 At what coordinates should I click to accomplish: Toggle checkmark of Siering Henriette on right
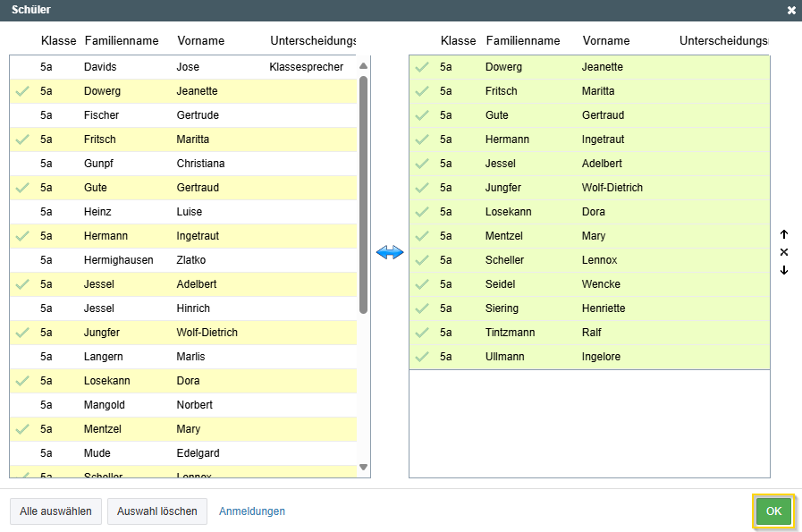pos(422,308)
